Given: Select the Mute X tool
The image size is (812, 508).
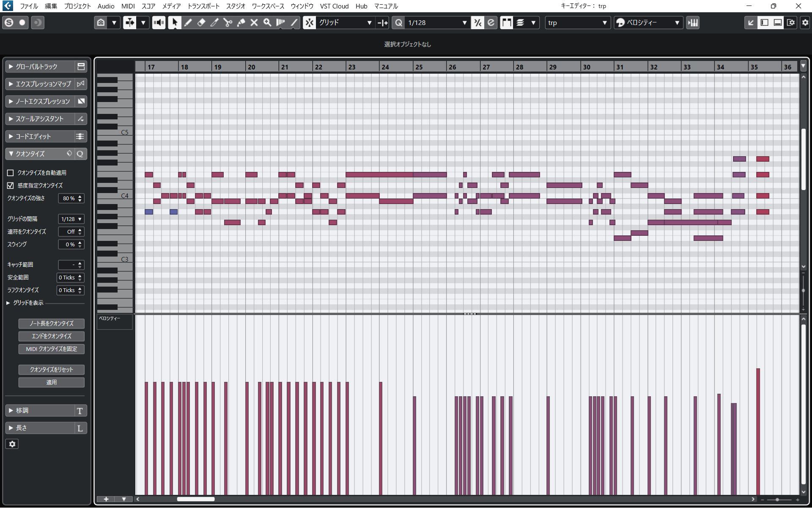Looking at the screenshot, I should 254,23.
